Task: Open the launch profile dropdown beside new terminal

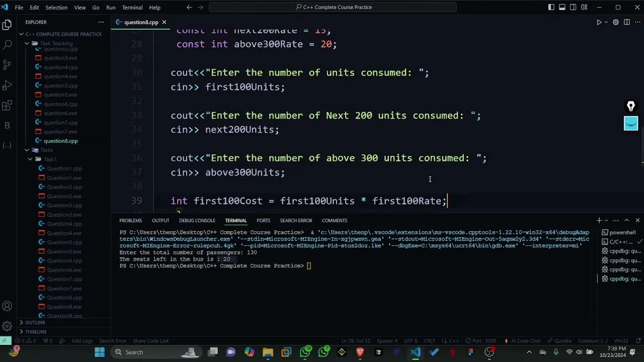Action: 606,220
